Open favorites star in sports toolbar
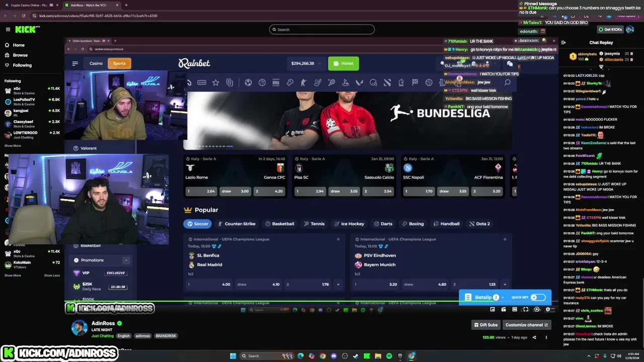 coord(215,82)
